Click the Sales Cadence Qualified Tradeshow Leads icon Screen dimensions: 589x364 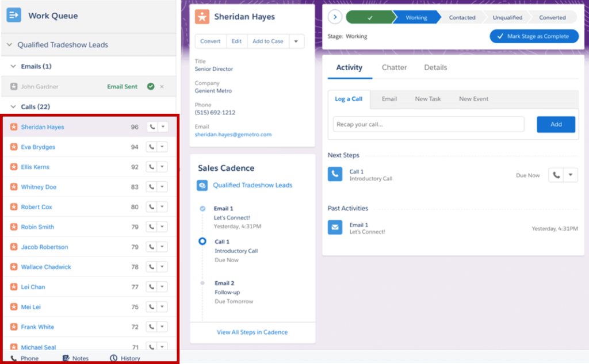[x=202, y=186]
